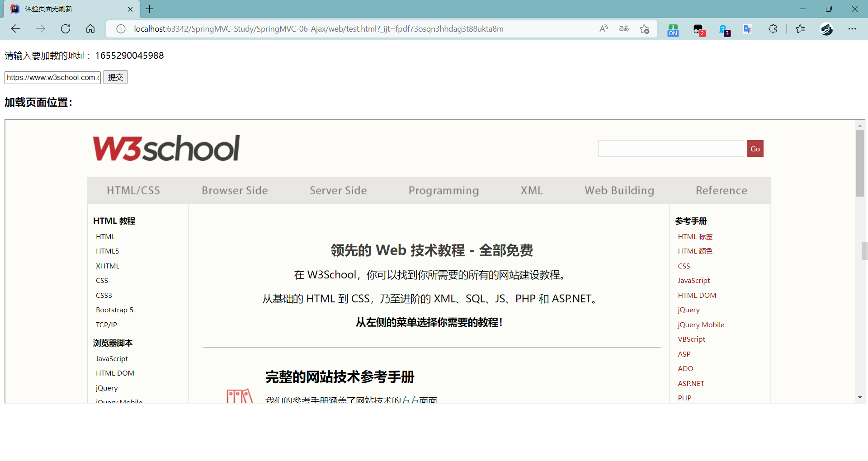Open the XHTML tutorial link
This screenshot has height=461, width=868.
pyautogui.click(x=108, y=266)
